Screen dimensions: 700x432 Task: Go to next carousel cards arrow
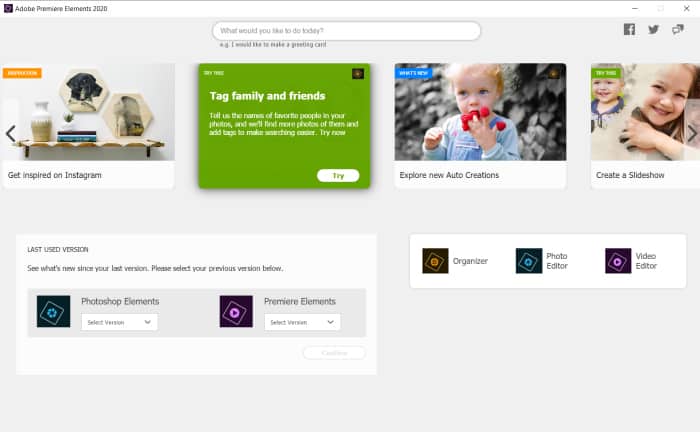click(x=692, y=133)
